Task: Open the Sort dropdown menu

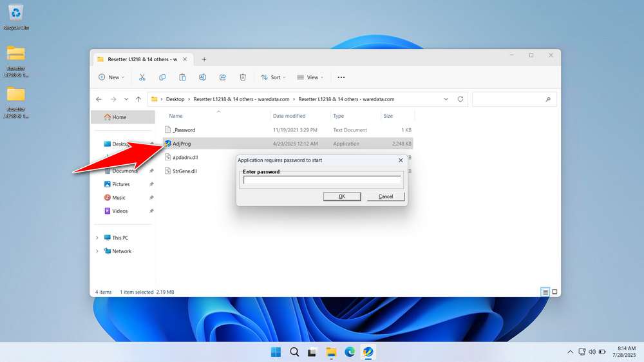Action: coord(273,77)
